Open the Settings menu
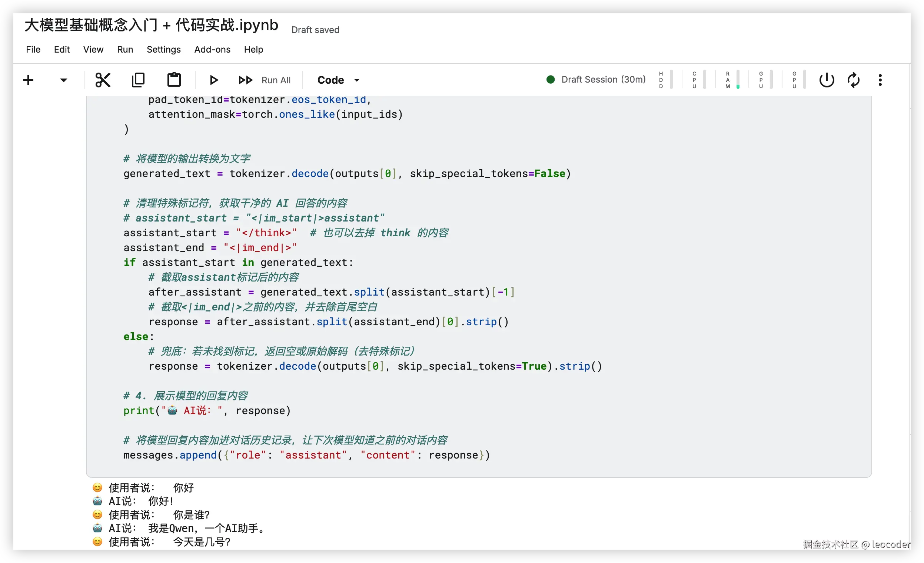 click(163, 50)
